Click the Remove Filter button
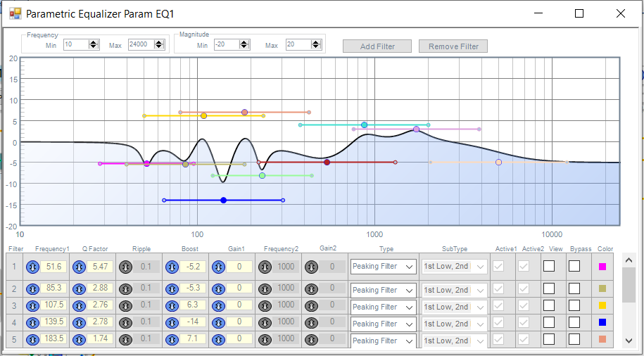 click(x=453, y=46)
